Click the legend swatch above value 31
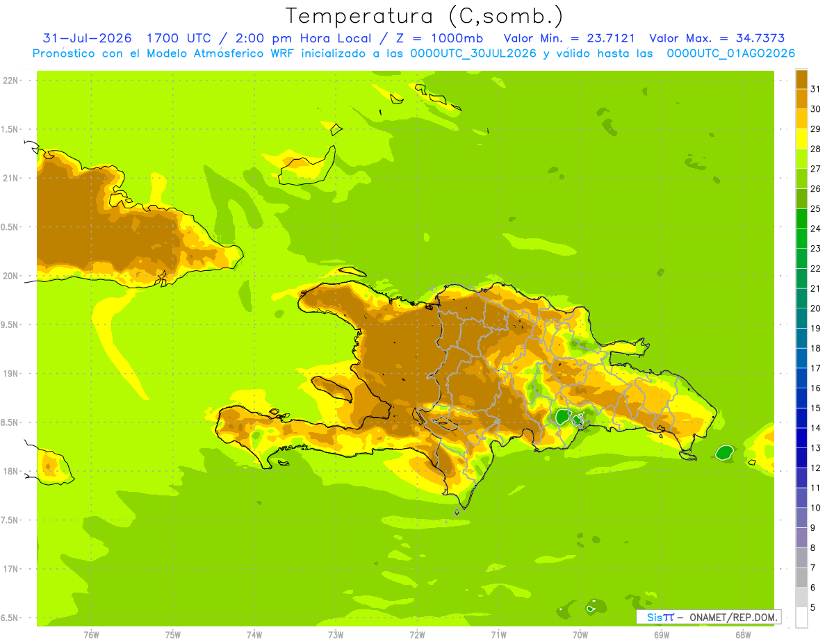Screen dimensions: 834x644 pyautogui.click(x=801, y=79)
